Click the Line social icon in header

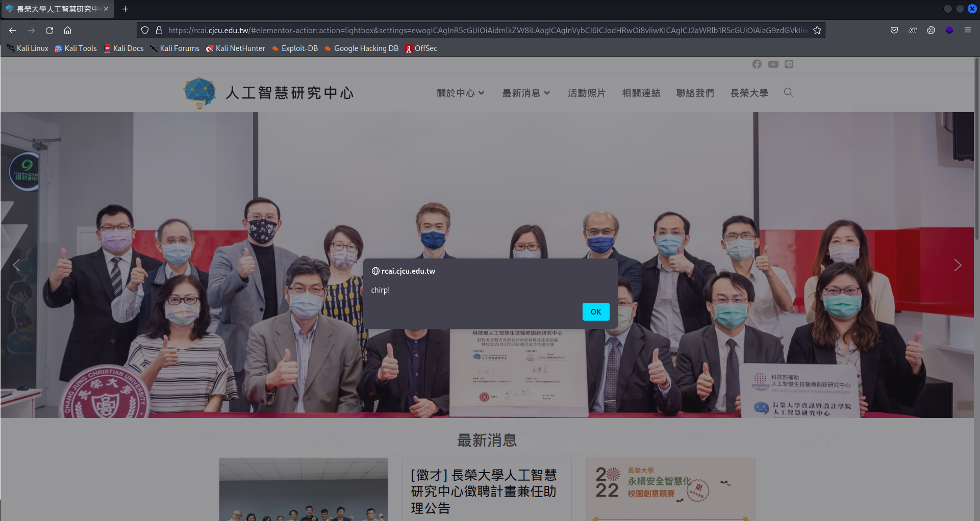tap(789, 64)
